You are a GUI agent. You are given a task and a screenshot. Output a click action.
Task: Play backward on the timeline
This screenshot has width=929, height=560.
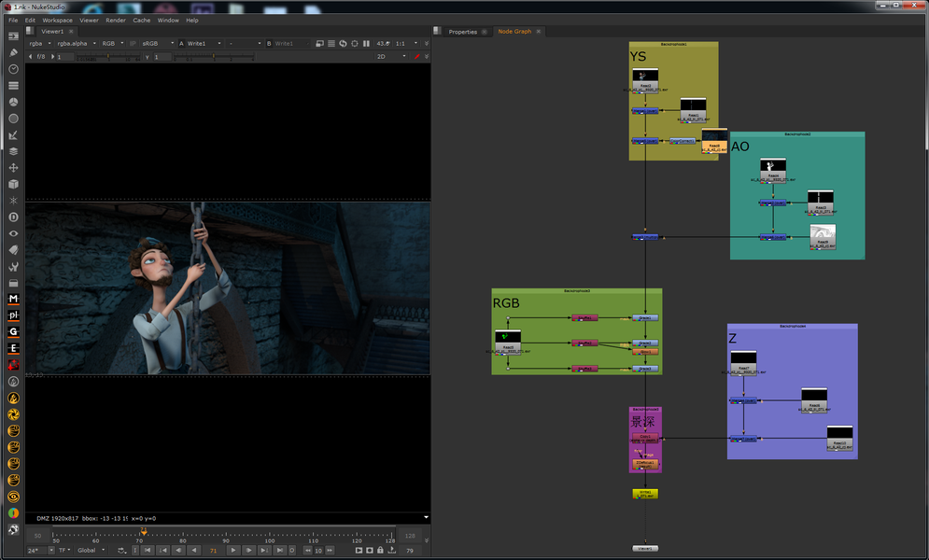click(x=194, y=550)
